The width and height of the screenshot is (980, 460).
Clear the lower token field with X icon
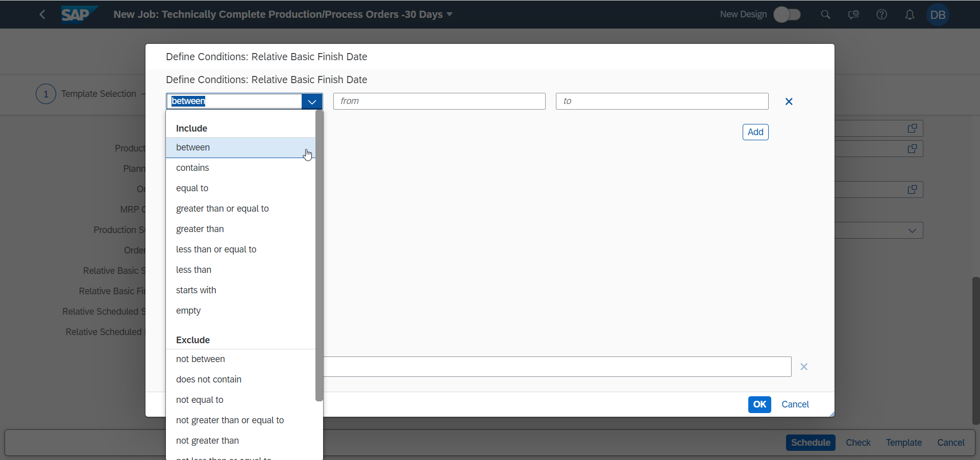[804, 367]
